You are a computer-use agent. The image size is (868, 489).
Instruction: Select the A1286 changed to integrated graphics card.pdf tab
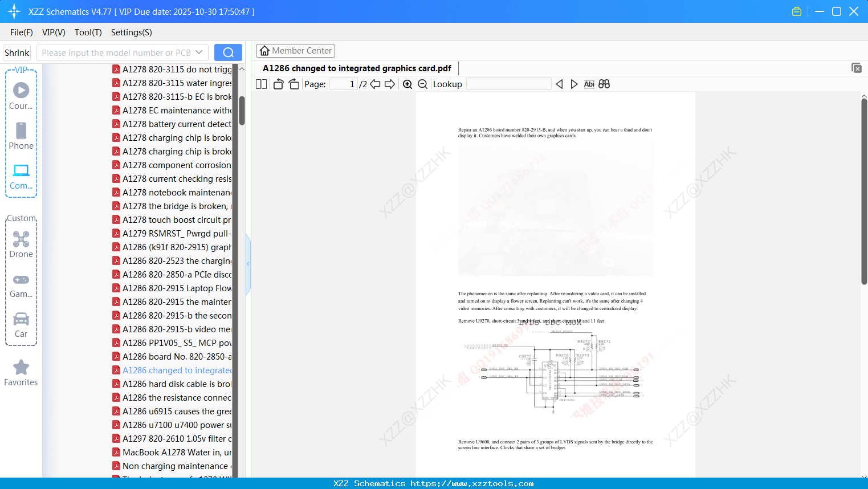coord(357,68)
